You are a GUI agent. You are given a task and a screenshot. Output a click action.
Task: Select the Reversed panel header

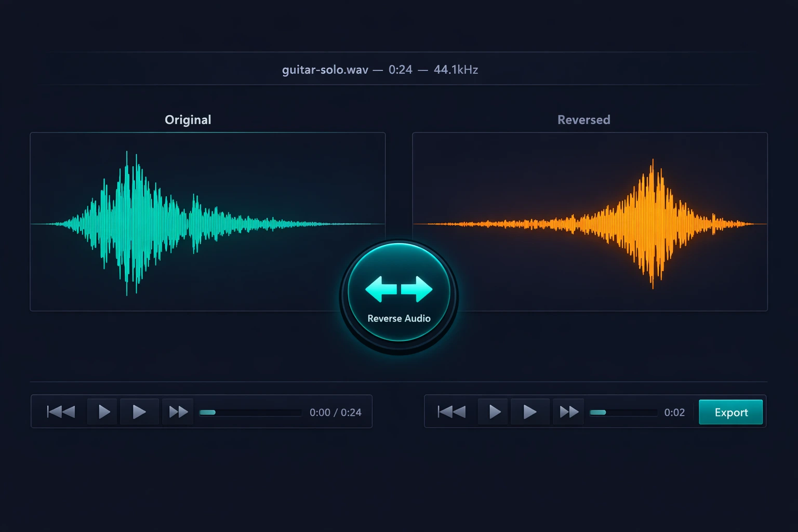[583, 119]
